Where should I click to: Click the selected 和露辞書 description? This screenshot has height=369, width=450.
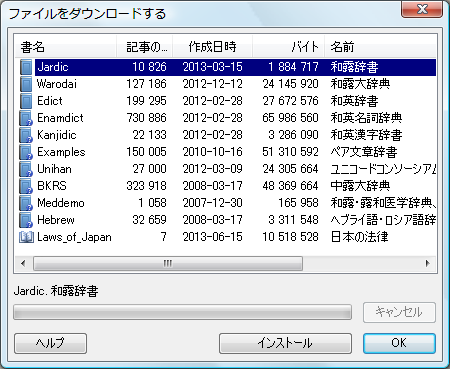[x=354, y=67]
